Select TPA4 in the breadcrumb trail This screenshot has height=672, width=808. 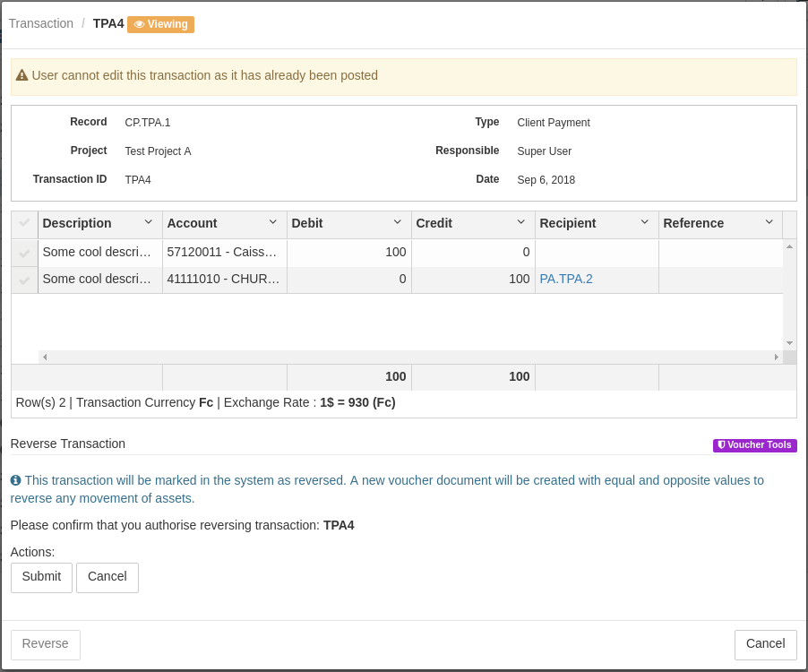(107, 24)
